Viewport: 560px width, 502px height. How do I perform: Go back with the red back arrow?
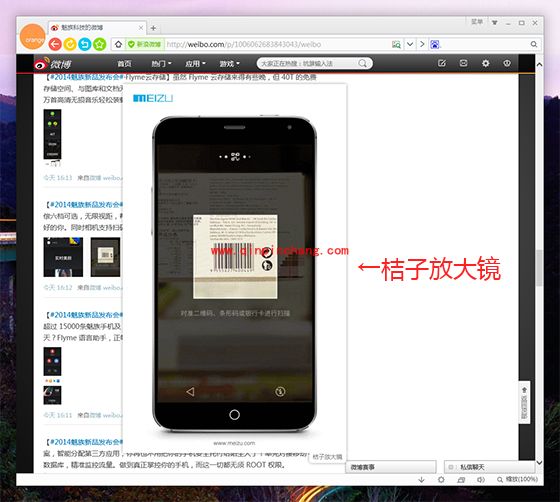point(55,44)
